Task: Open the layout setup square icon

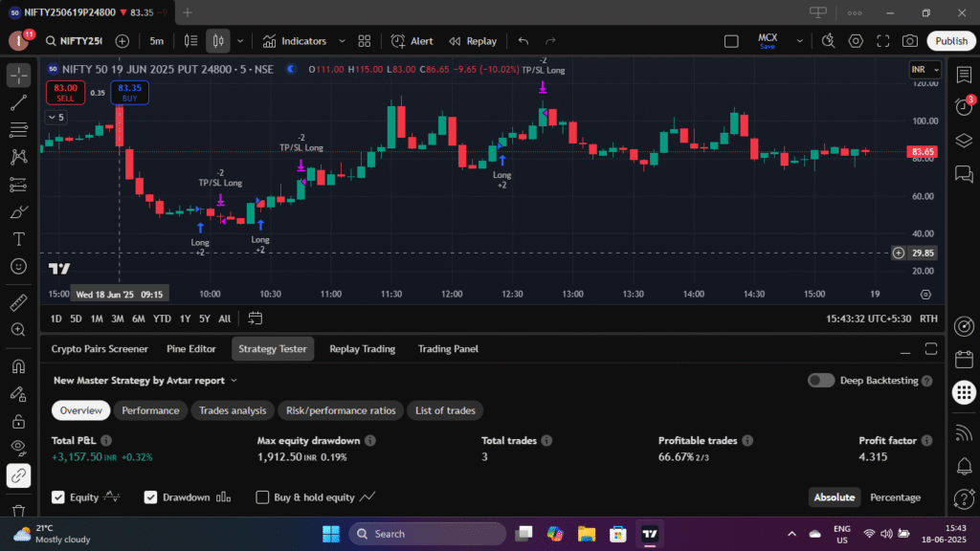Action: [731, 41]
